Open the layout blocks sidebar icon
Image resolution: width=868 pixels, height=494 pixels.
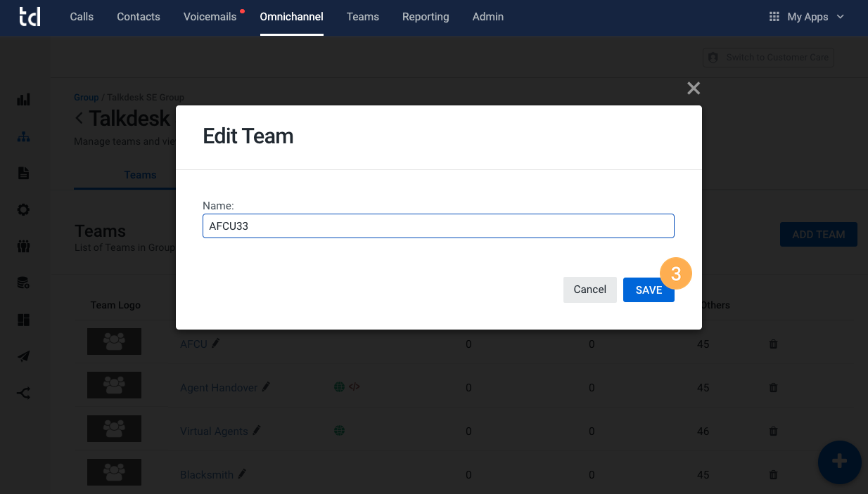24,320
